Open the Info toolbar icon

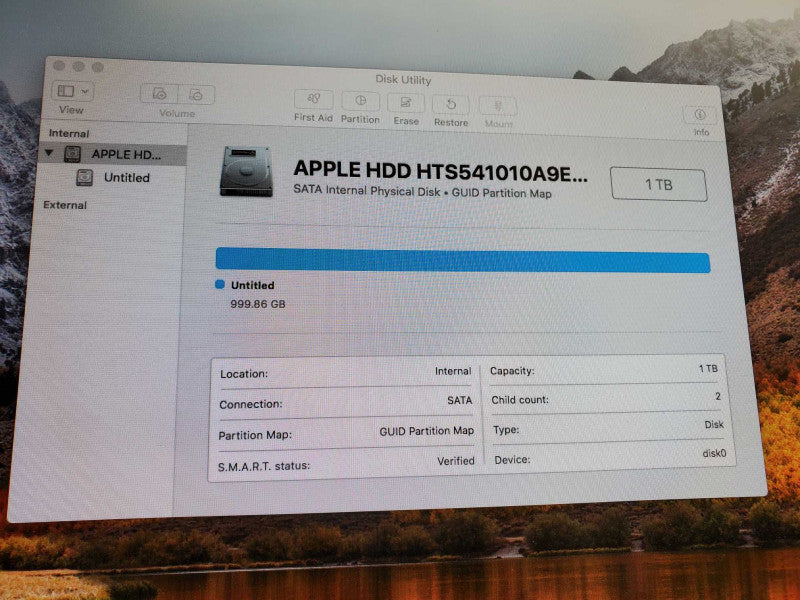(700, 115)
